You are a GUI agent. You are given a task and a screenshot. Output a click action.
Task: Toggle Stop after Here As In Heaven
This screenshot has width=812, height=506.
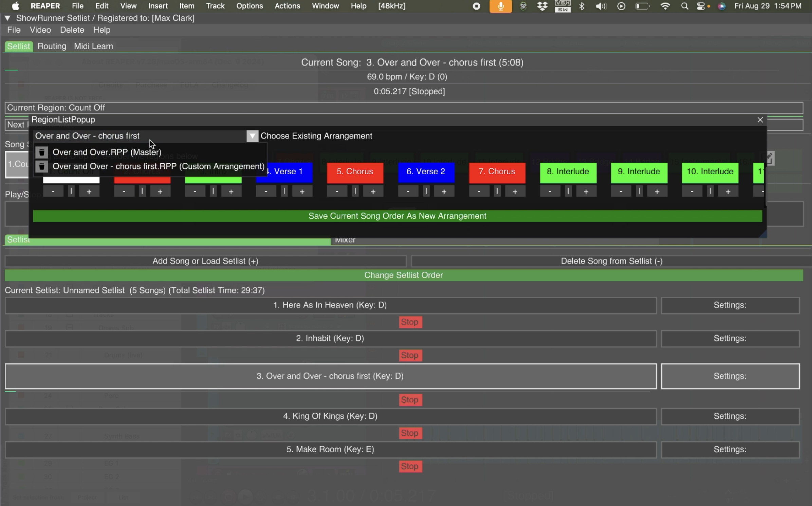(410, 322)
